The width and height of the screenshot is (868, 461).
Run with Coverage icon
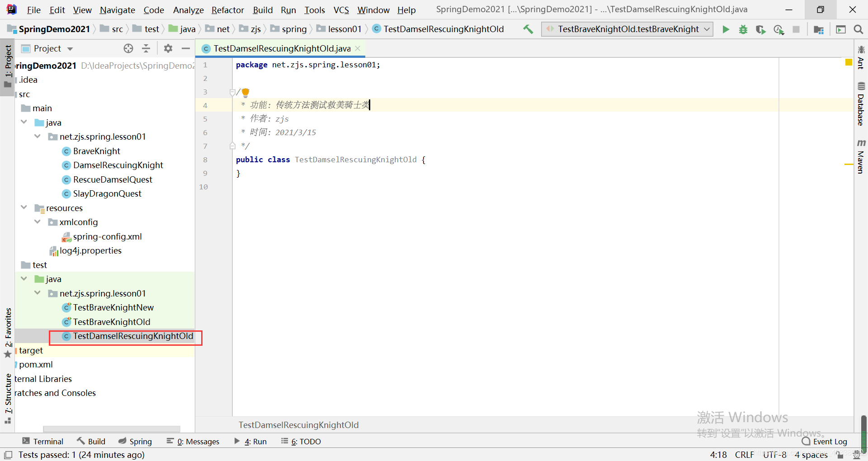(x=761, y=29)
